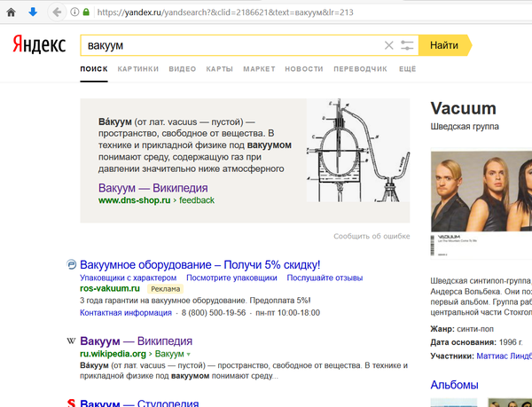Open the Переводчик tab
Viewport: 532px width, 407px height.
[x=360, y=69]
